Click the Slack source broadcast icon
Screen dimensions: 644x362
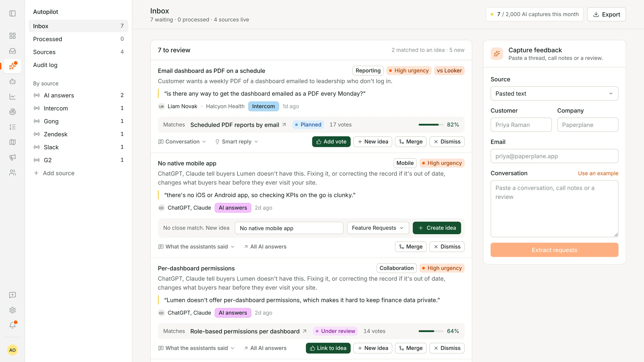point(37,147)
